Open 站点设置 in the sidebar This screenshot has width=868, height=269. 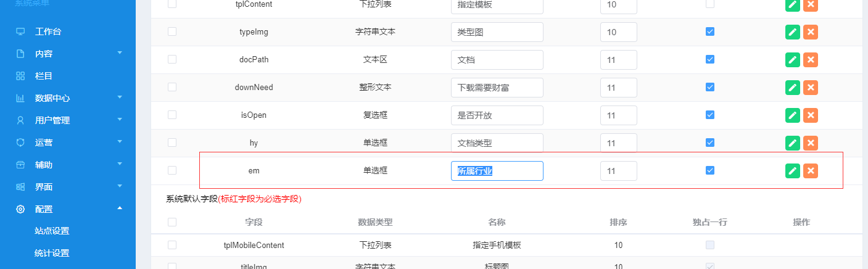pyautogui.click(x=52, y=231)
